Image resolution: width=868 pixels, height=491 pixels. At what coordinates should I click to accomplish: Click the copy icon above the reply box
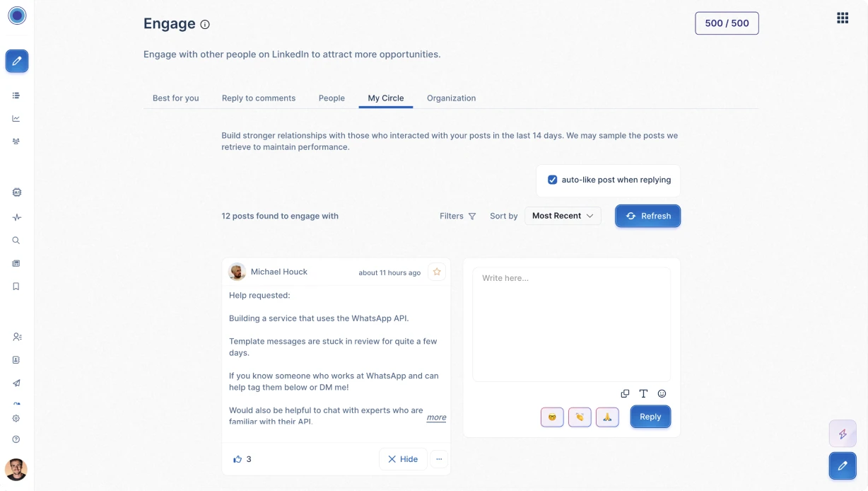click(625, 393)
